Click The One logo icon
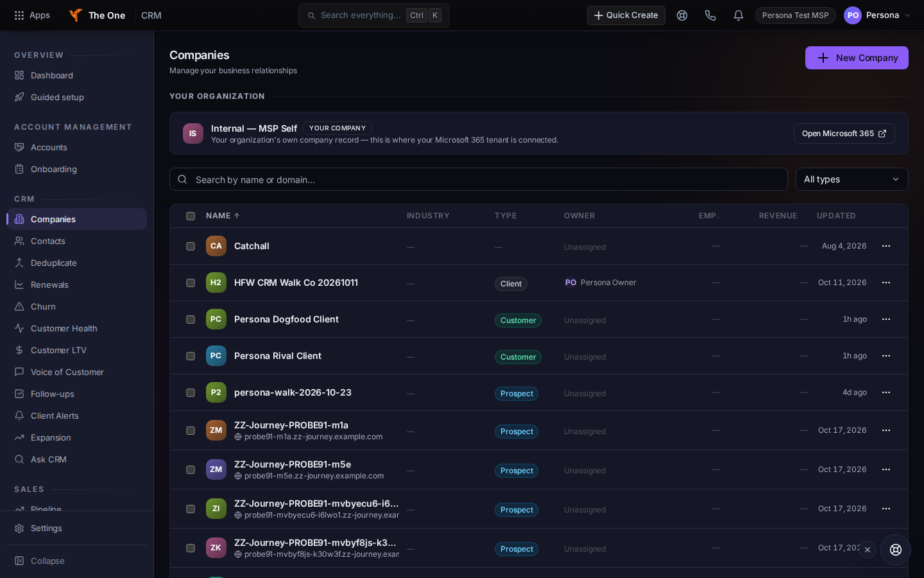This screenshot has width=924, height=578. [76, 15]
